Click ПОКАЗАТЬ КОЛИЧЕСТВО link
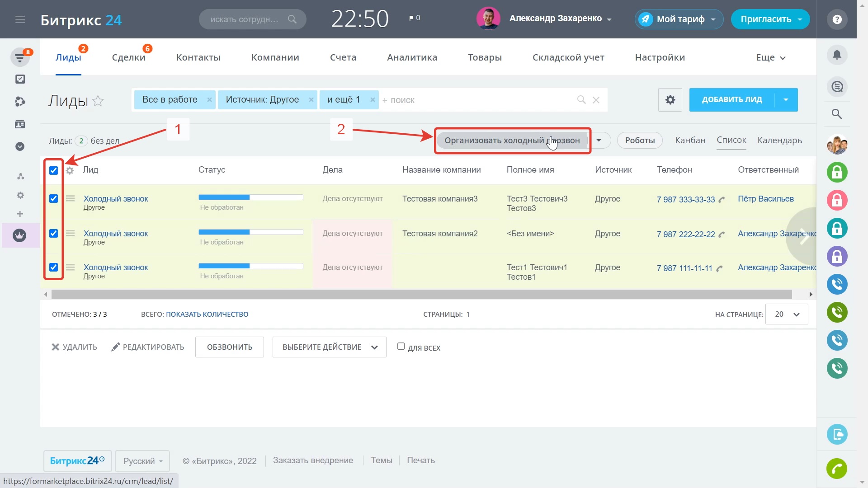The height and width of the screenshot is (488, 868). 207,314
